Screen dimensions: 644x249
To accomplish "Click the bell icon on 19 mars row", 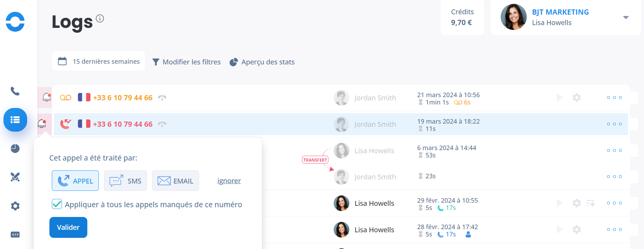I will coord(42,123).
